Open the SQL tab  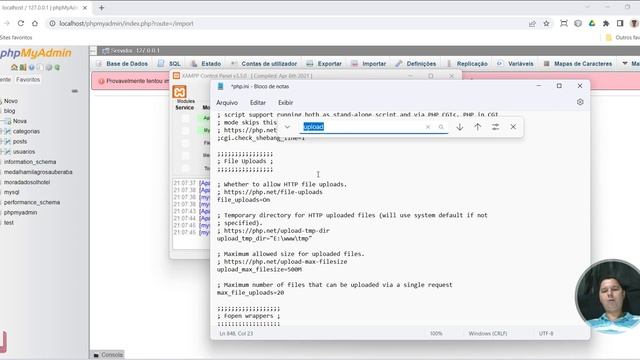click(x=170, y=64)
